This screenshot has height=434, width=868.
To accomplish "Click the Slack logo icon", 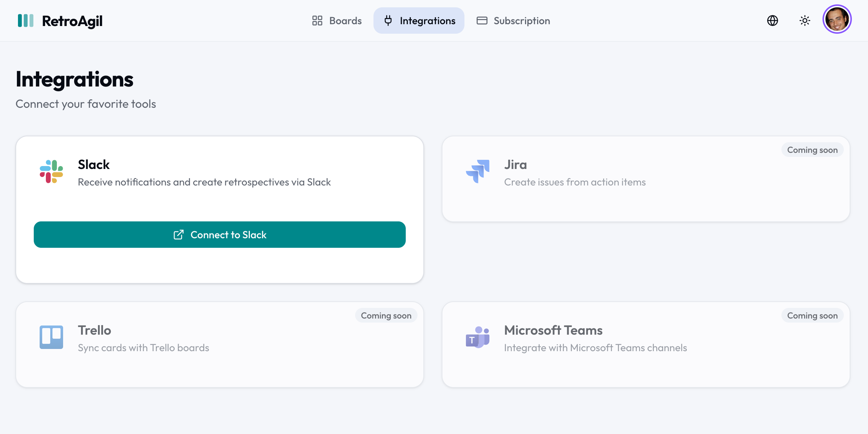I will (51, 171).
